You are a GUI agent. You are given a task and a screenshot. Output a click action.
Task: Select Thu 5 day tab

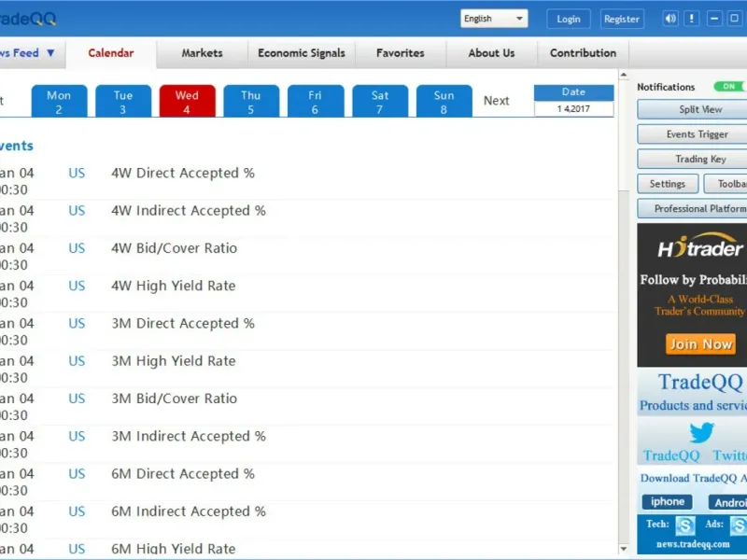point(251,102)
